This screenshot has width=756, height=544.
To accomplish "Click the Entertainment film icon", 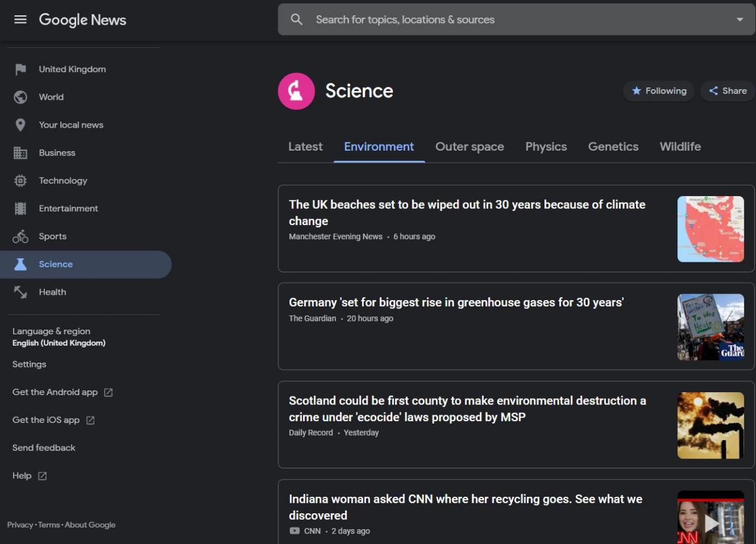I will pyautogui.click(x=21, y=209).
